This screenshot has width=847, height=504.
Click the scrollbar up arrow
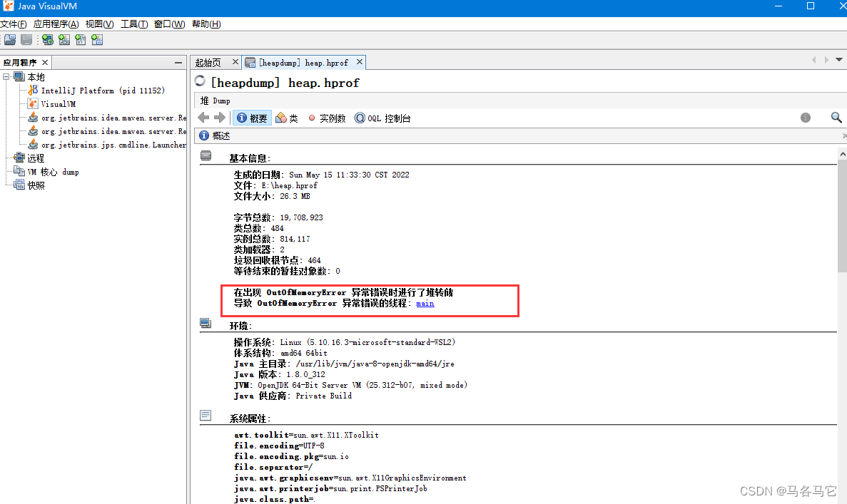click(842, 154)
